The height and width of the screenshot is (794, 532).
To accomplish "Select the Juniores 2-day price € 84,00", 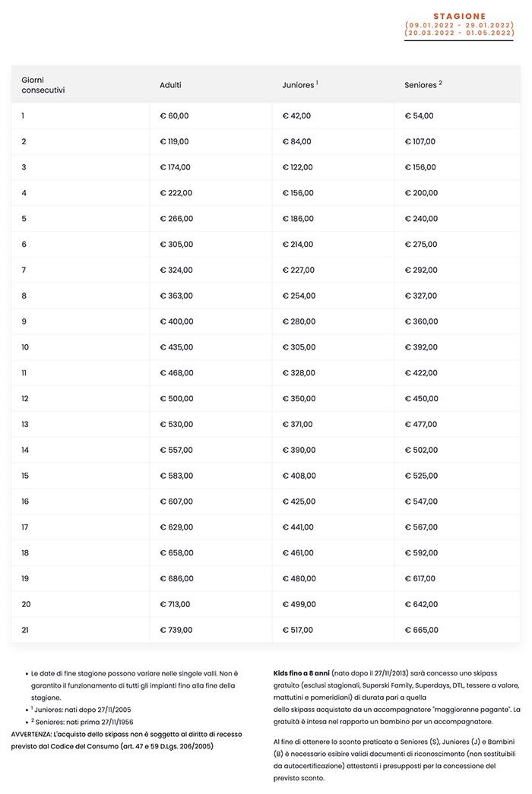I will [296, 141].
